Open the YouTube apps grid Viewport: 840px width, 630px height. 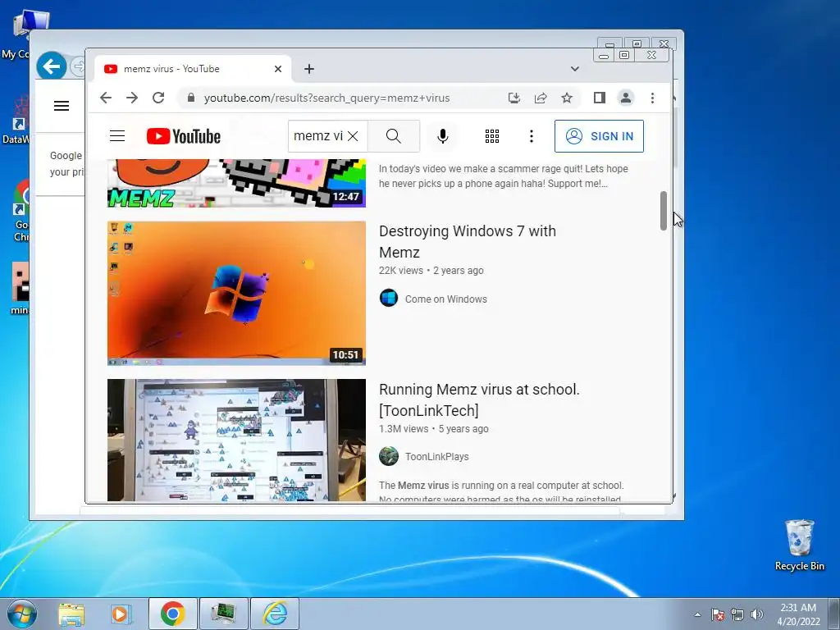click(492, 136)
